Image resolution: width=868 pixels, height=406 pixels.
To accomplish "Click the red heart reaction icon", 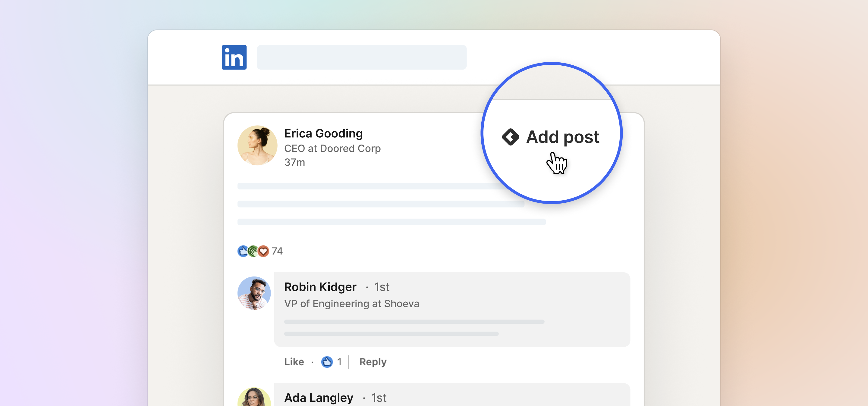I will [263, 251].
